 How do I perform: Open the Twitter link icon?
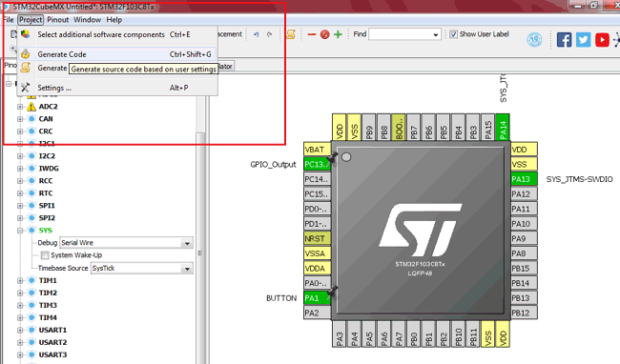click(583, 40)
